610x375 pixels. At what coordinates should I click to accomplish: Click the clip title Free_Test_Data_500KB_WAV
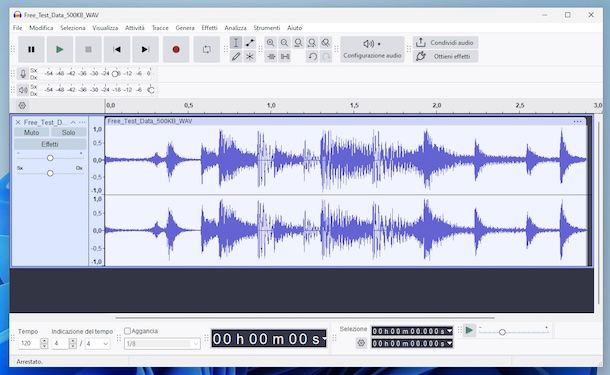(150, 121)
